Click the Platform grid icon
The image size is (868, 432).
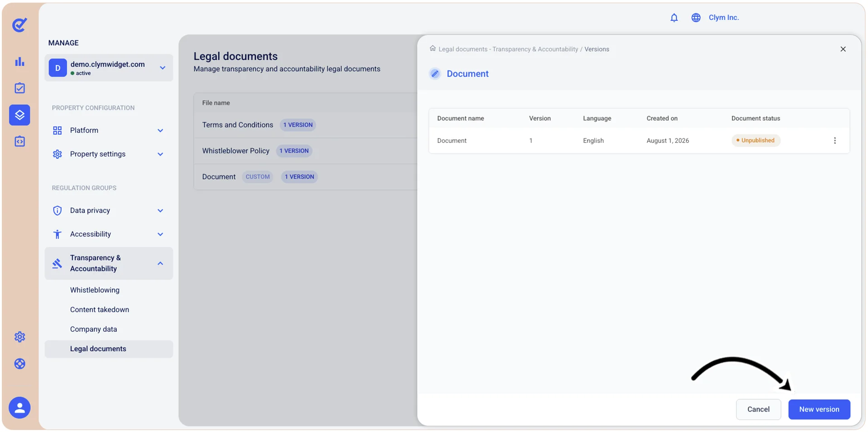click(x=57, y=130)
